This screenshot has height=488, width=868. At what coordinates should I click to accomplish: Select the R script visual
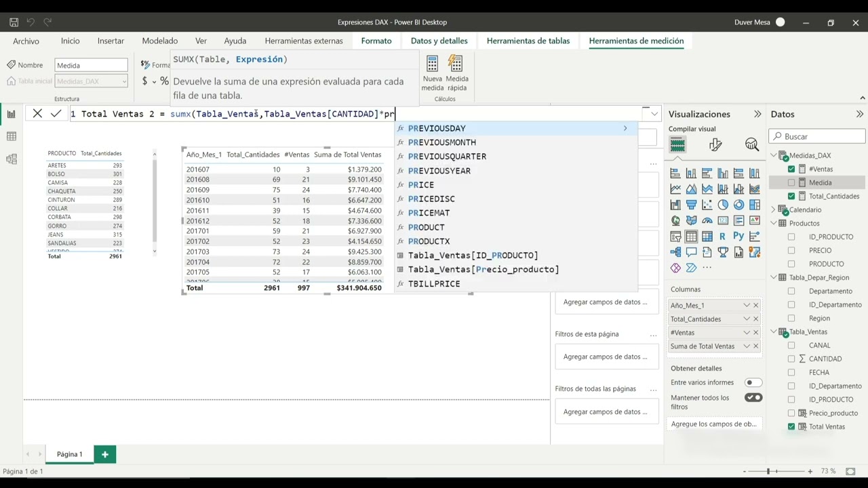723,237
